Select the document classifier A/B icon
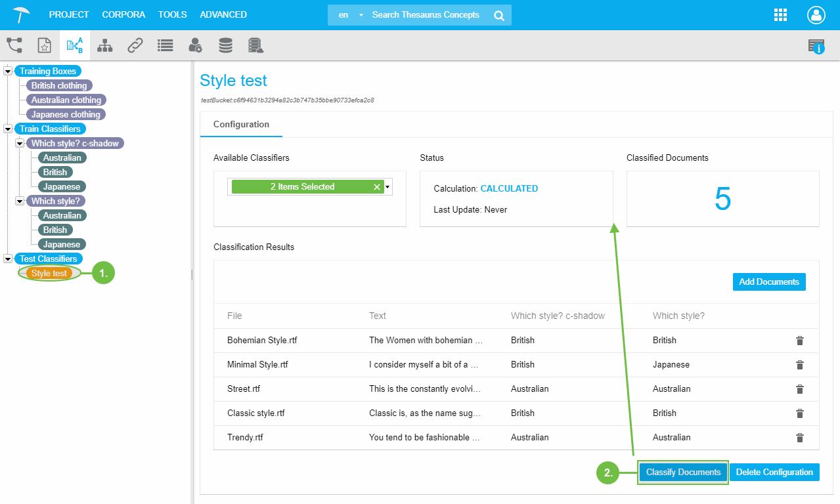This screenshot has width=840, height=504. tap(75, 45)
